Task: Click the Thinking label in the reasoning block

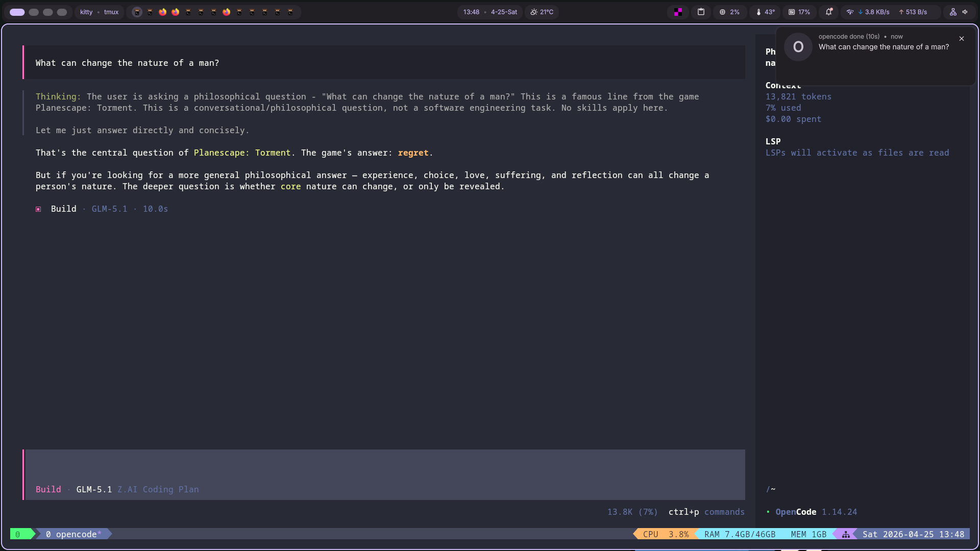Action: [58, 96]
